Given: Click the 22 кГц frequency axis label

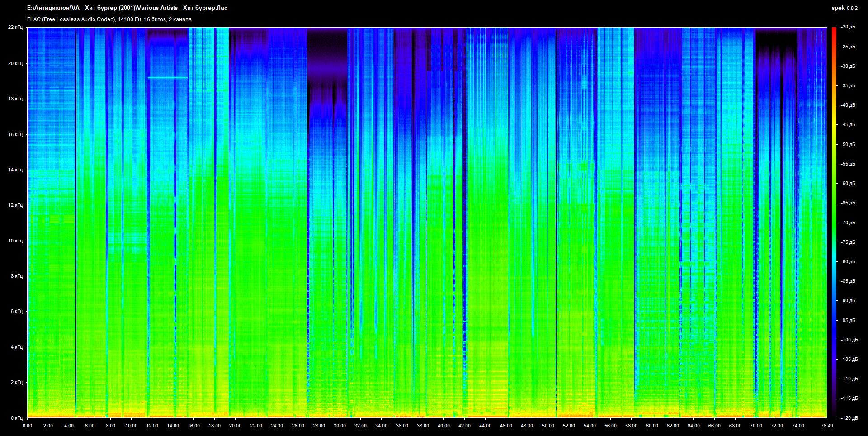Looking at the screenshot, I should (15, 27).
